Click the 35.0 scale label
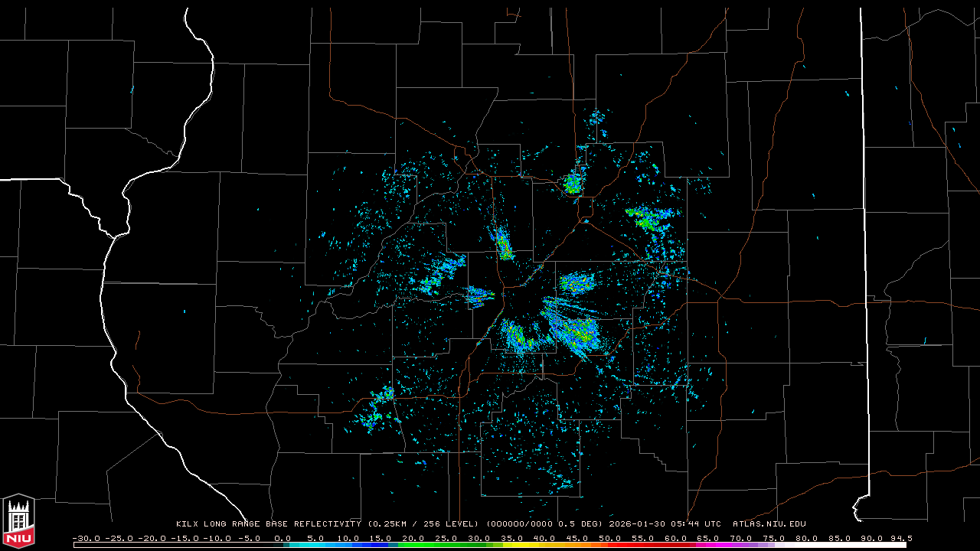980x551 pixels. (x=512, y=538)
